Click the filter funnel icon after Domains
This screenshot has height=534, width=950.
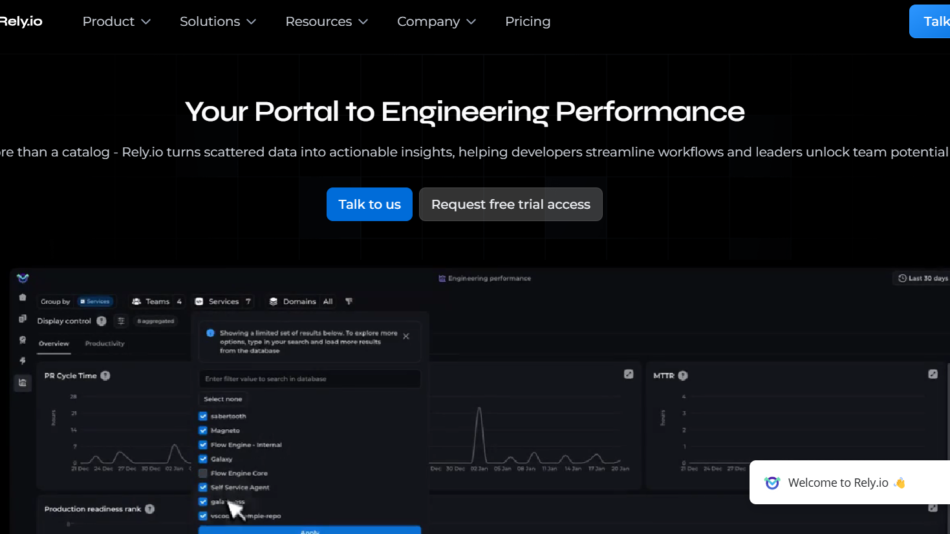coord(349,301)
